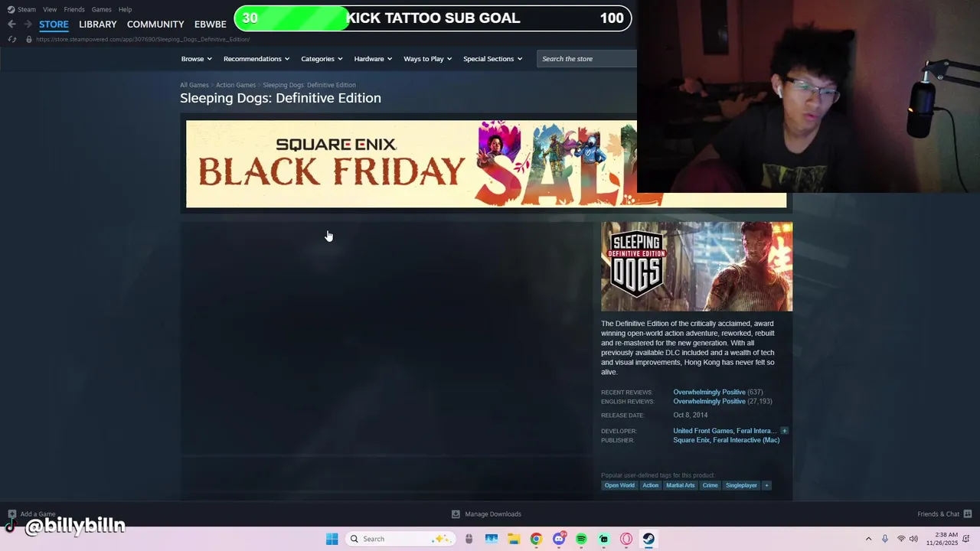
Task: Switch to the LIBRARY tab
Action: pyautogui.click(x=98, y=24)
